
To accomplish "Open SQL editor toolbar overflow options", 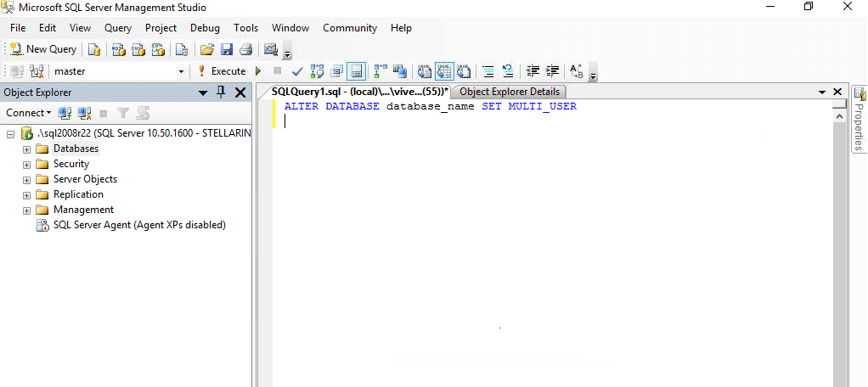I will (593, 76).
